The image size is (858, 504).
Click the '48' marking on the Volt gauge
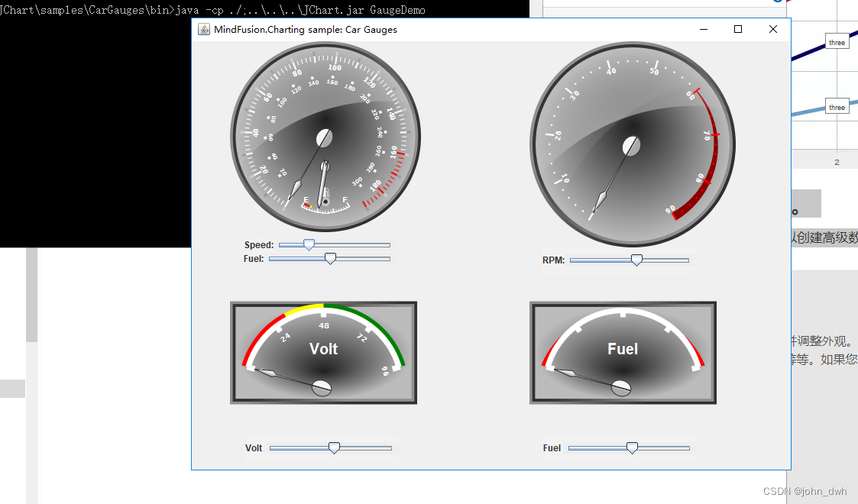coord(323,325)
